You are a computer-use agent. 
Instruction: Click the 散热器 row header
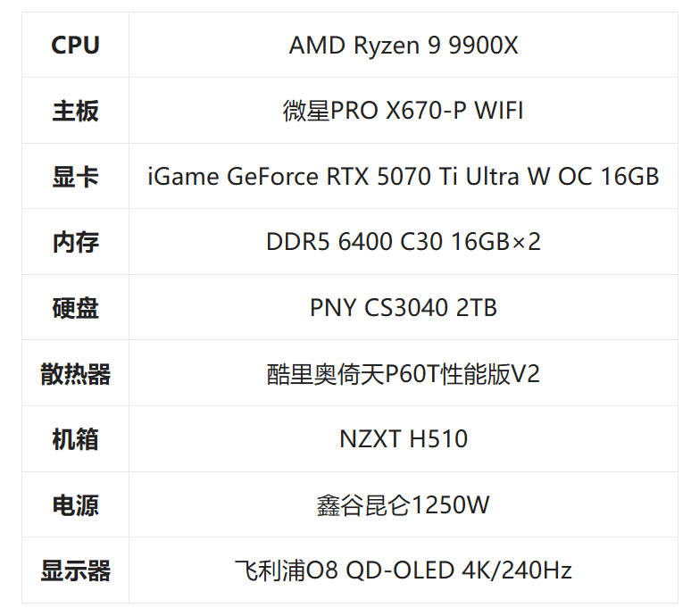(x=75, y=374)
